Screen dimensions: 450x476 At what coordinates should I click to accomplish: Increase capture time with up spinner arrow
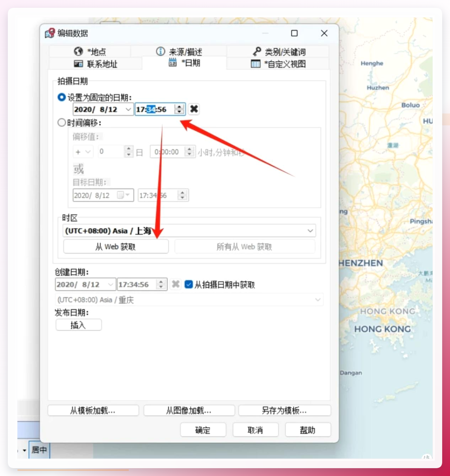point(180,107)
